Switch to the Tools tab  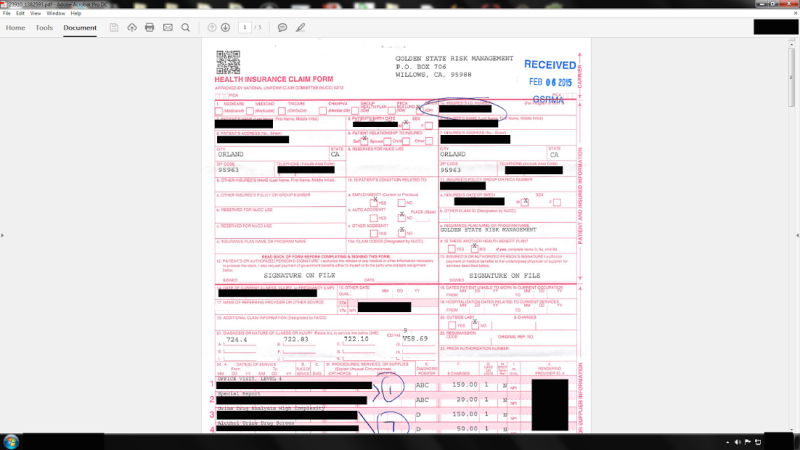tap(44, 27)
